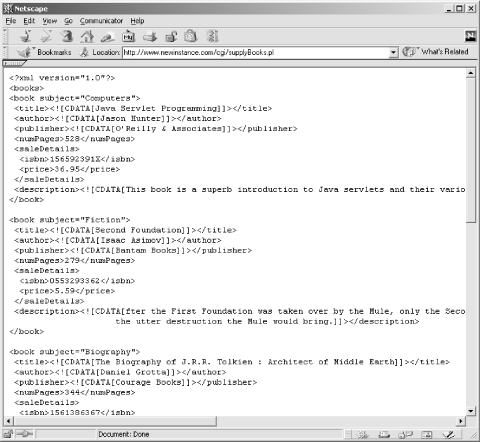Open the Help menu
Image resolution: width=481 pixels, height=442 pixels.
click(x=137, y=21)
